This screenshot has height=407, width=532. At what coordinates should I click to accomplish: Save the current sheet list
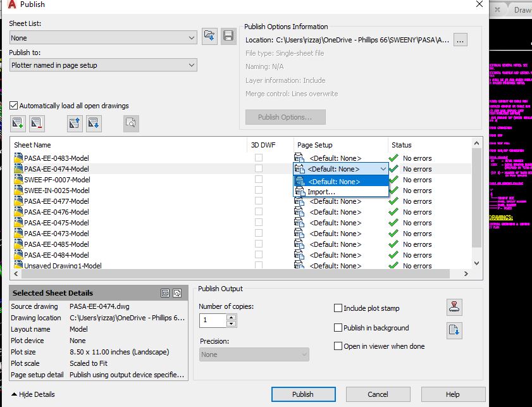pos(227,36)
